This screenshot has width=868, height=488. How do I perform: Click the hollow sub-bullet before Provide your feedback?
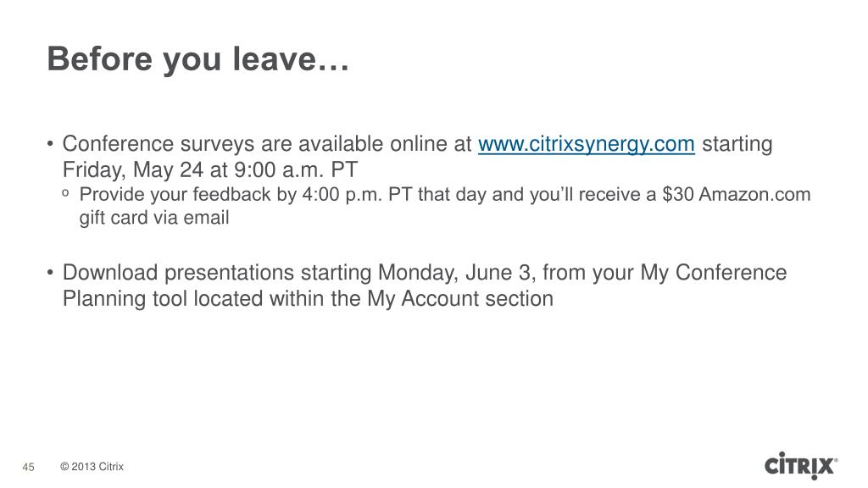click(66, 194)
